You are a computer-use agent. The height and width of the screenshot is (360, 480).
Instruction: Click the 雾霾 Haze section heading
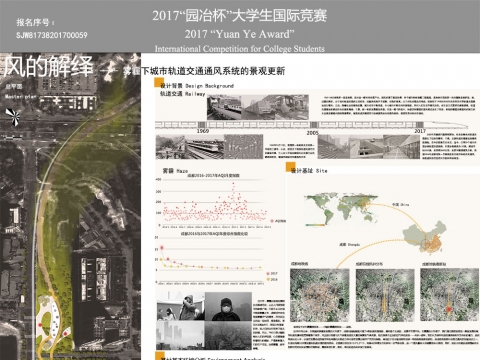coord(175,171)
